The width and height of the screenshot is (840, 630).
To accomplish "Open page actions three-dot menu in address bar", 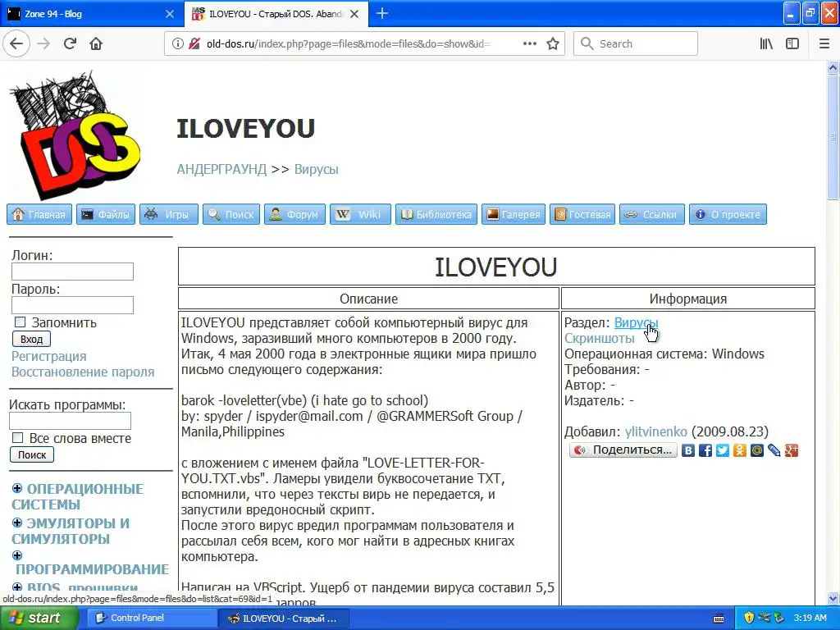I will pyautogui.click(x=529, y=44).
